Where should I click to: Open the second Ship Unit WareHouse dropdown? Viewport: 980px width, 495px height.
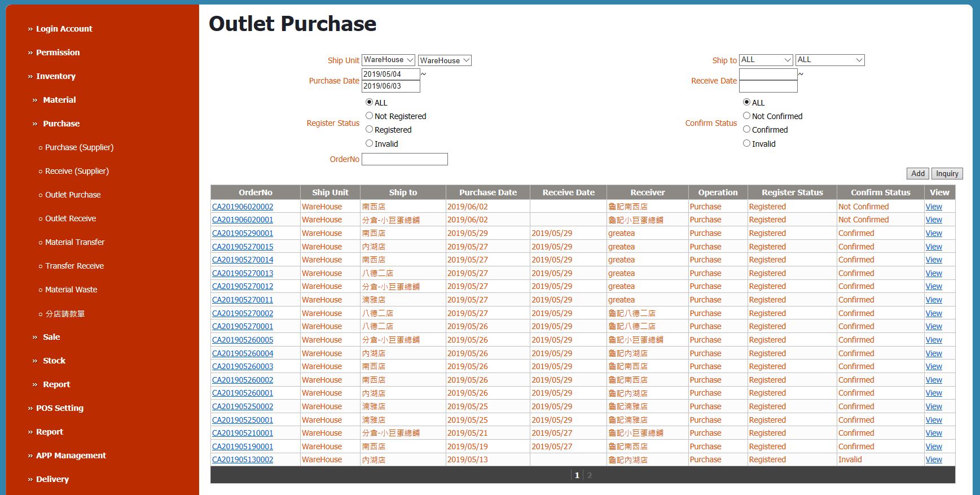pyautogui.click(x=445, y=60)
